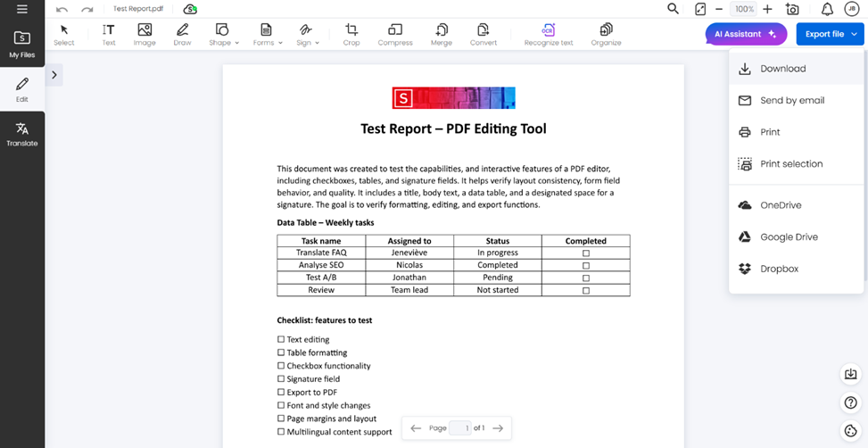Open the 100% zoom level box
Viewport: 868px width, 448px height.
click(x=743, y=10)
